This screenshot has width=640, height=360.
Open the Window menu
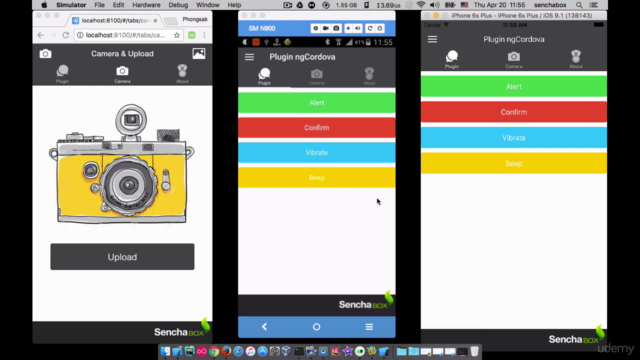(208, 5)
